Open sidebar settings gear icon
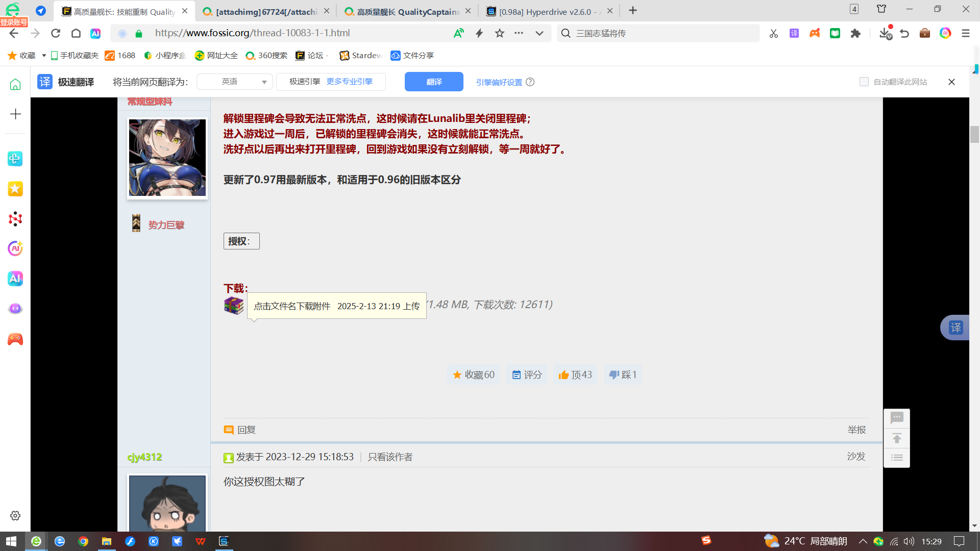The width and height of the screenshot is (980, 551). [x=15, y=516]
